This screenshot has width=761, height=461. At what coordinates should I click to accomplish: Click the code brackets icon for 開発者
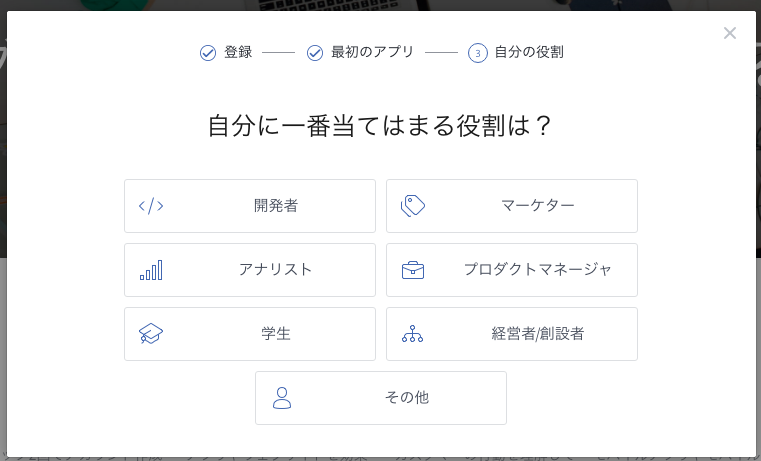coord(151,206)
